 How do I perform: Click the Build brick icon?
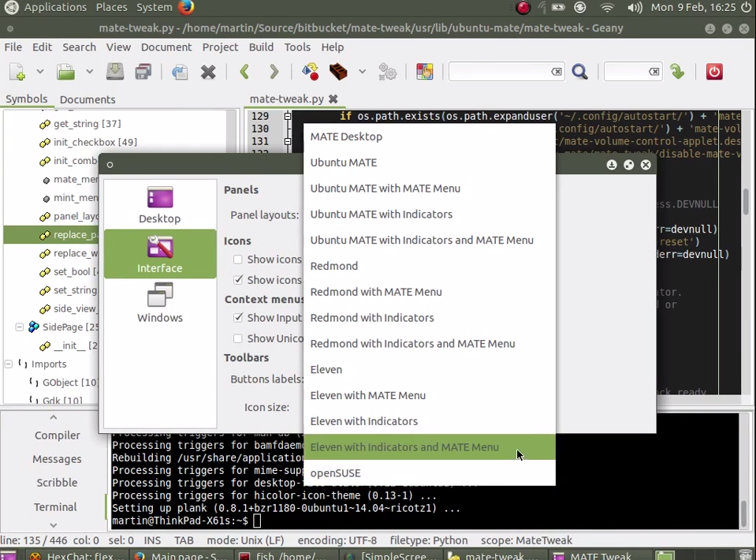tap(338, 72)
